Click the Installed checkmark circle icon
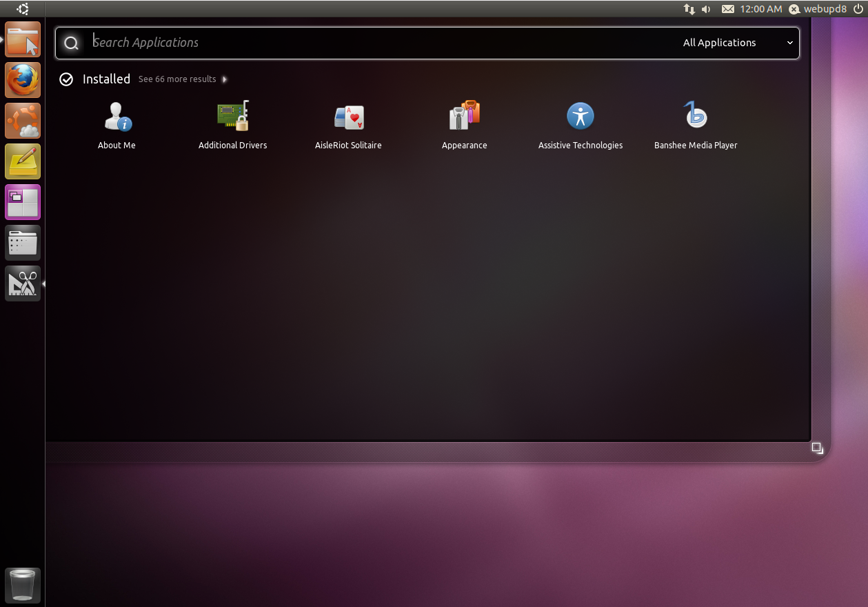The image size is (868, 607). tap(66, 79)
